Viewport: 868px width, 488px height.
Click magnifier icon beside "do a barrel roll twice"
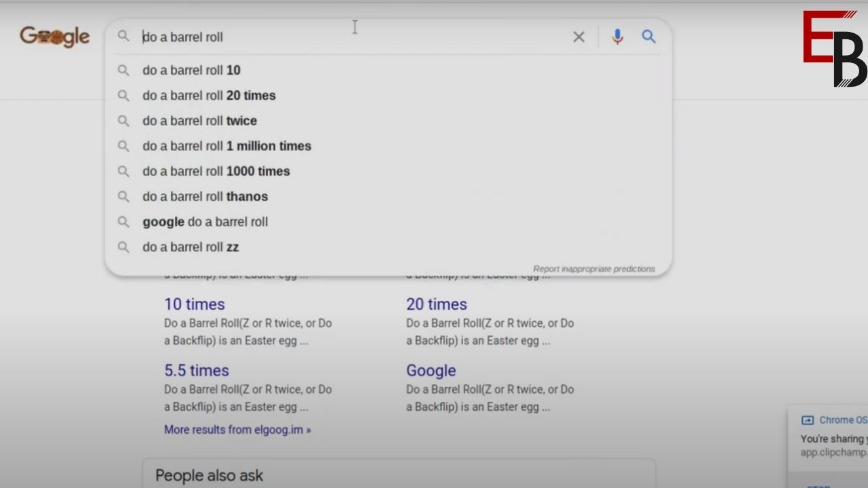tap(123, 121)
